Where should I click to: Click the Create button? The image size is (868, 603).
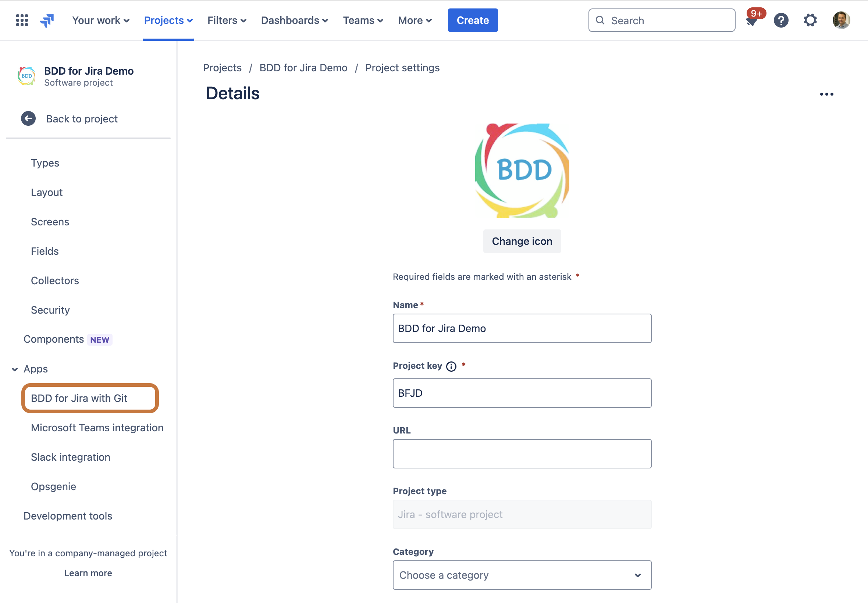pos(473,20)
